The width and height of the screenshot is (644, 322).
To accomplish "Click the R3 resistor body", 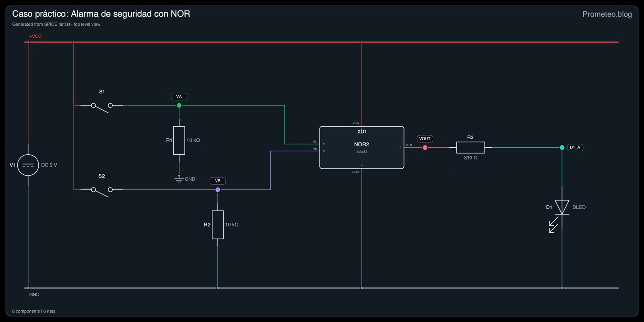I will pyautogui.click(x=471, y=147).
